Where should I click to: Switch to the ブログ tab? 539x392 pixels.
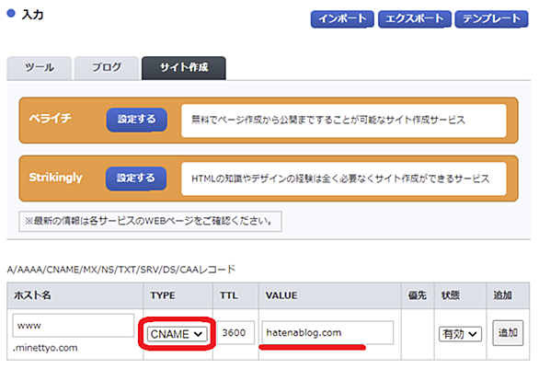coord(107,68)
